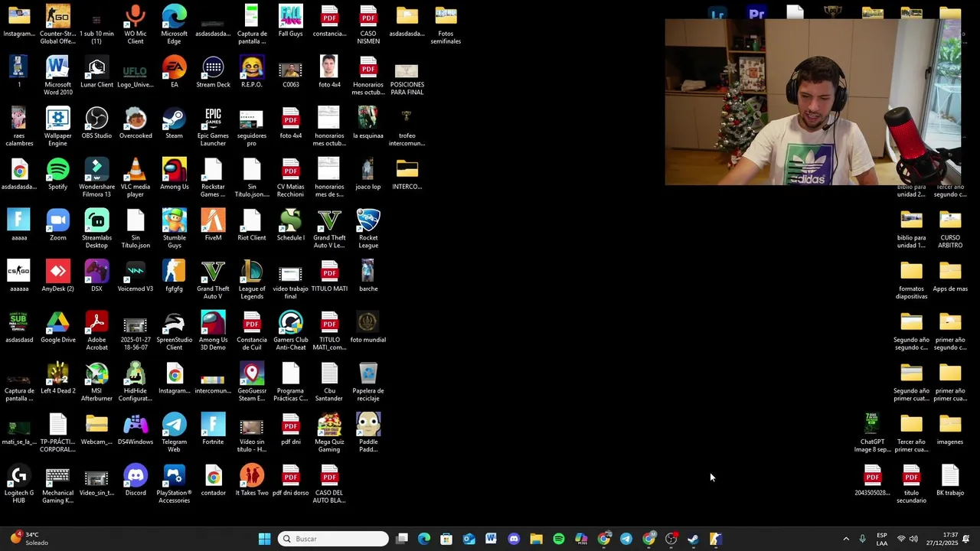Viewport: 980px width, 551px height.
Task: Open the Google Drive shortcut
Action: point(57,328)
